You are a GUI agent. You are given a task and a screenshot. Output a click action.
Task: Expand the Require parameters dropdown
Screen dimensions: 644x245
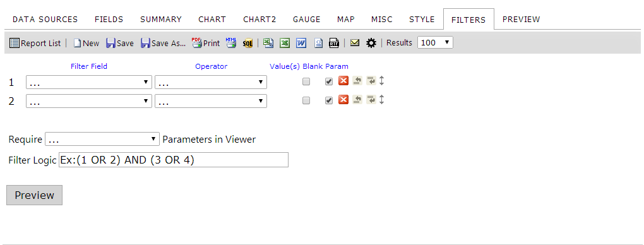(x=102, y=139)
